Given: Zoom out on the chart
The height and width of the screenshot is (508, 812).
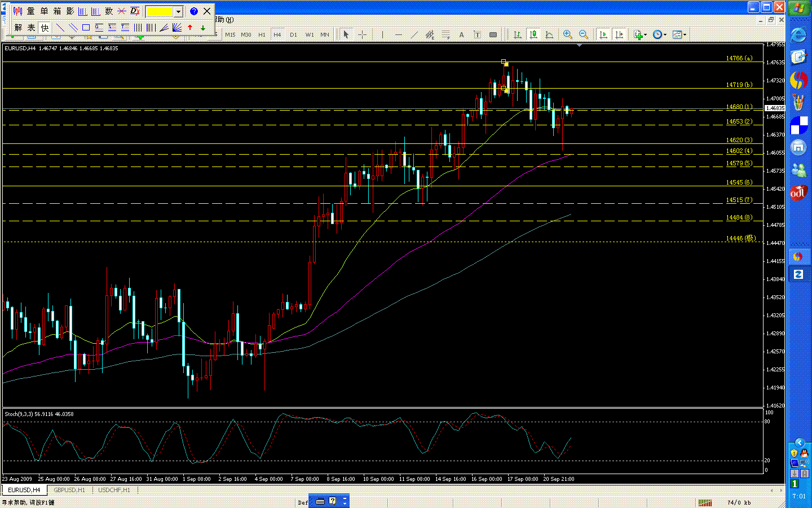Looking at the screenshot, I should click(584, 35).
